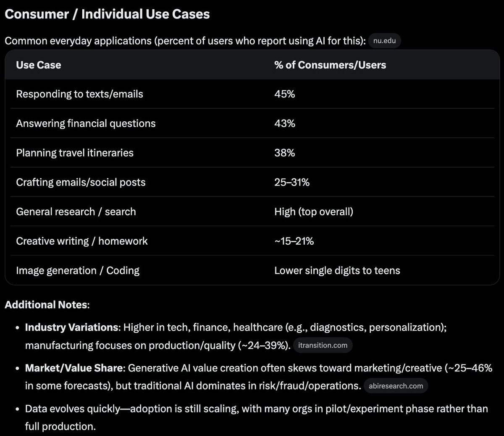Click the 'Additional Notes' heading
The image size is (504, 436).
coord(47,305)
